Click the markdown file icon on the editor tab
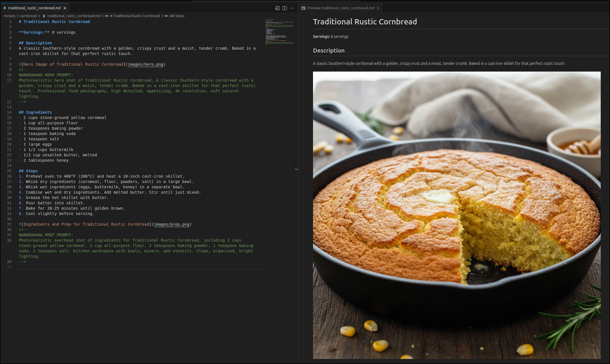The image size is (610, 364). coord(5,8)
